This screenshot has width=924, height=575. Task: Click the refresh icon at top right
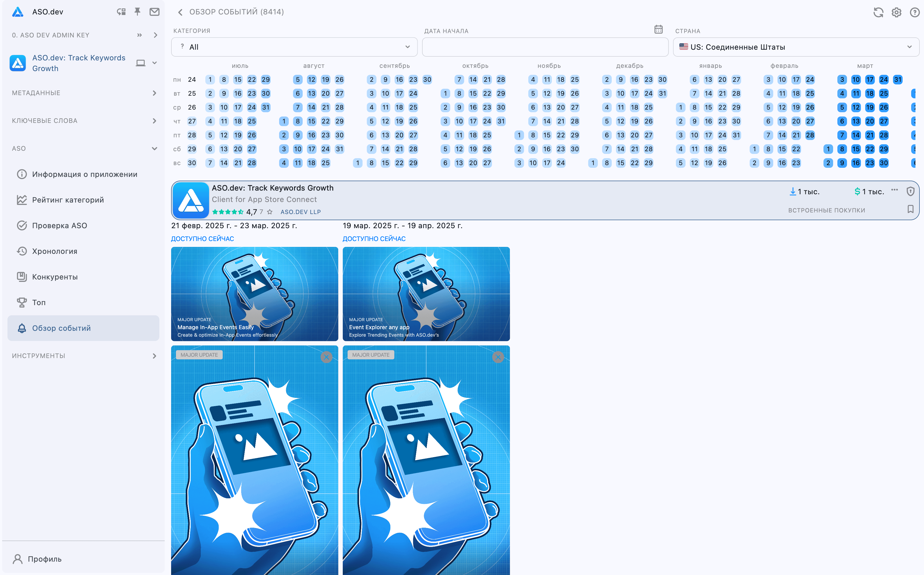(x=878, y=12)
